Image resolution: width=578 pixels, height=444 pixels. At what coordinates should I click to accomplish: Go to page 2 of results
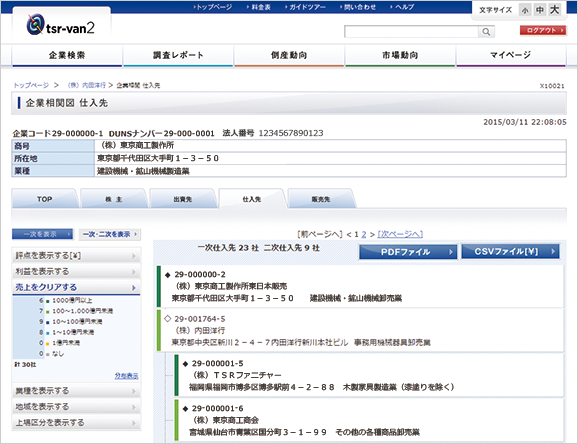pos(364,234)
